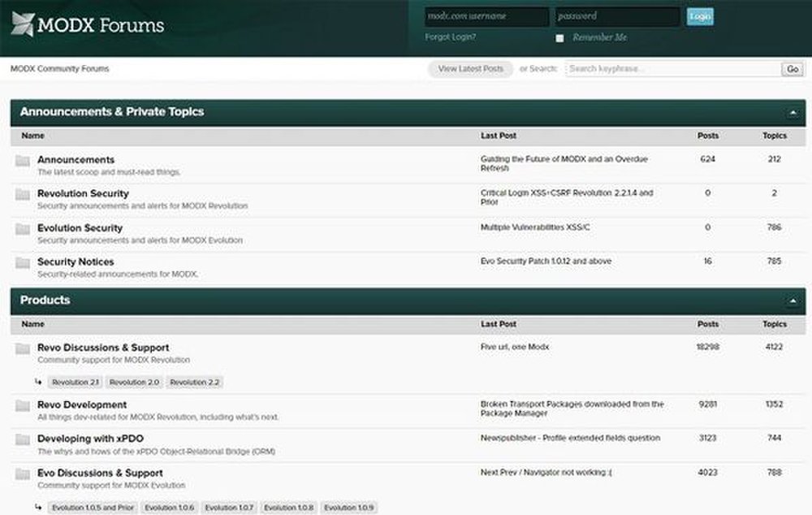Click the Evo Discussions posts count 4023
The image size is (812, 515).
[x=707, y=472]
